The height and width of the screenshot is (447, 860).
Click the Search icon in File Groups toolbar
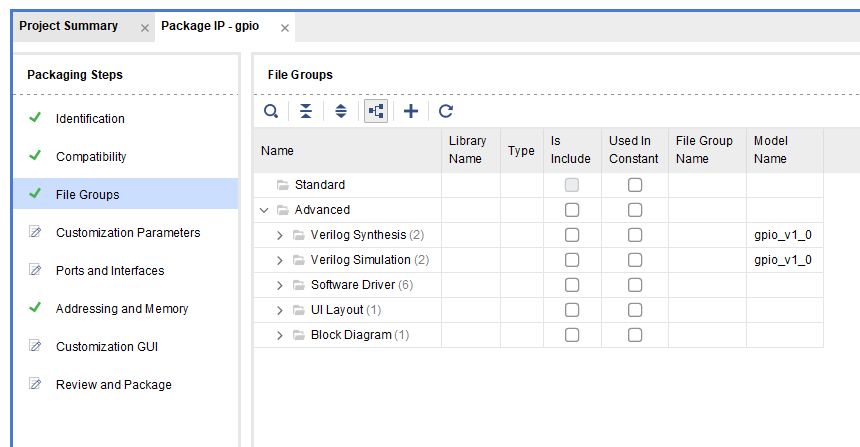point(271,111)
